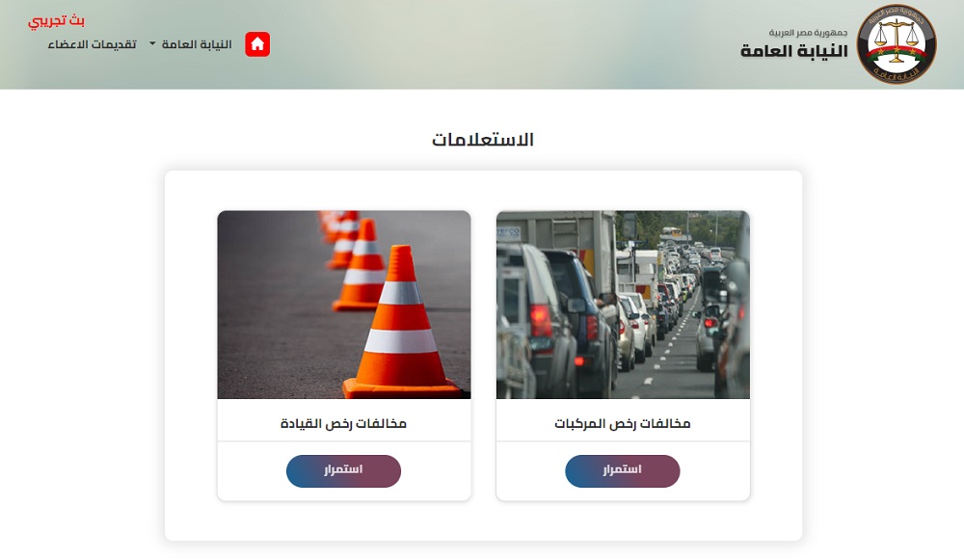Click the جمهورية مصر العربية header text
The image size is (964, 560).
pos(808,32)
